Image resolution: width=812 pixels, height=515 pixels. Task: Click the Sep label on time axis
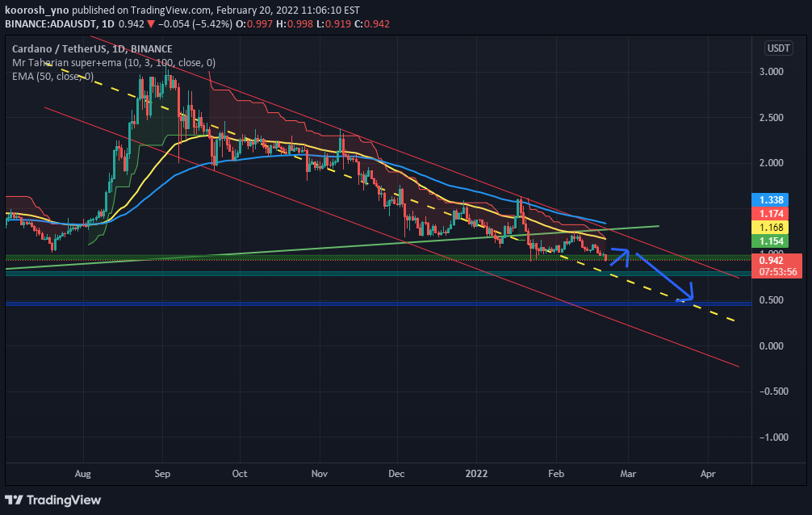point(162,474)
